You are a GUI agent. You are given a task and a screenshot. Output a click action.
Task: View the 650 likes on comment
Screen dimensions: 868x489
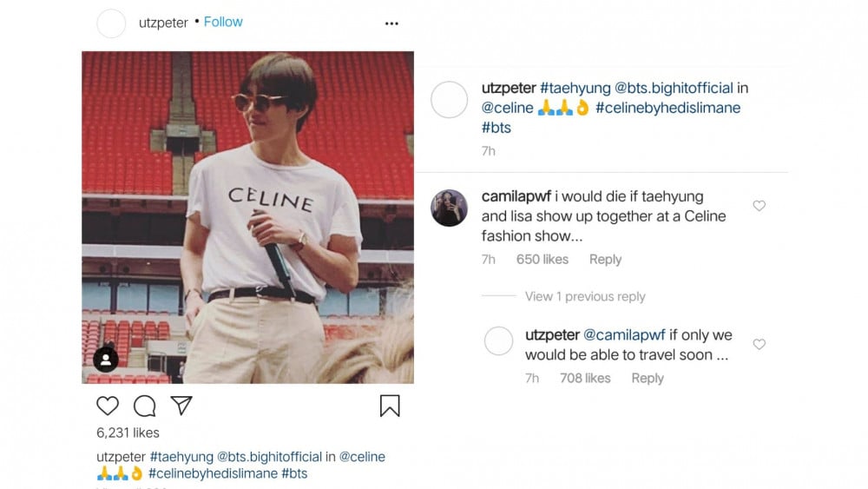pos(542,259)
